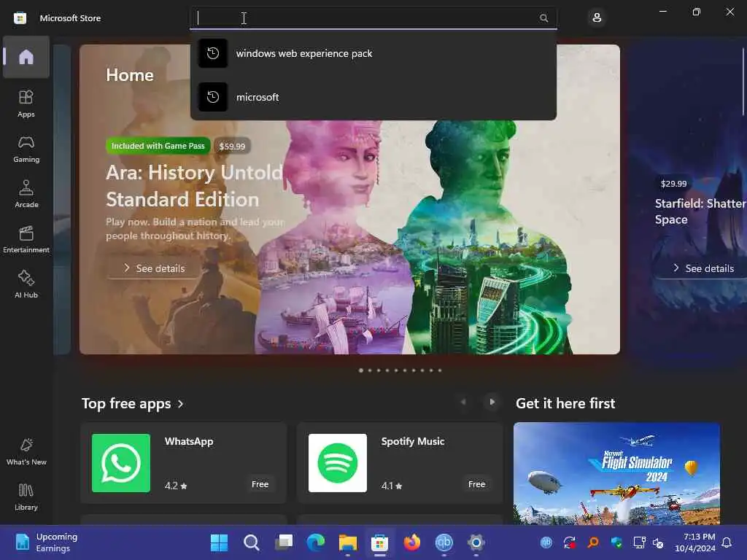Viewport: 747px width, 560px height.
Task: Open Upcoming Earnings widget
Action: click(x=47, y=542)
